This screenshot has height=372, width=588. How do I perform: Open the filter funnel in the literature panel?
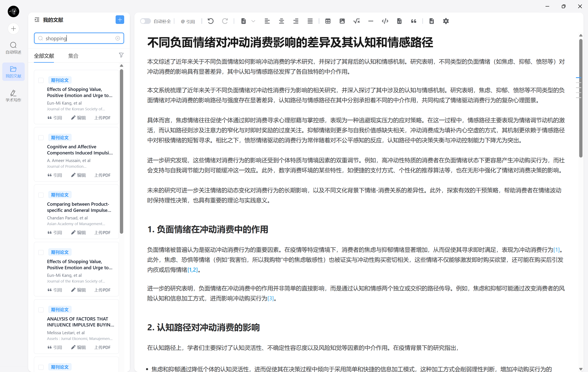[121, 55]
